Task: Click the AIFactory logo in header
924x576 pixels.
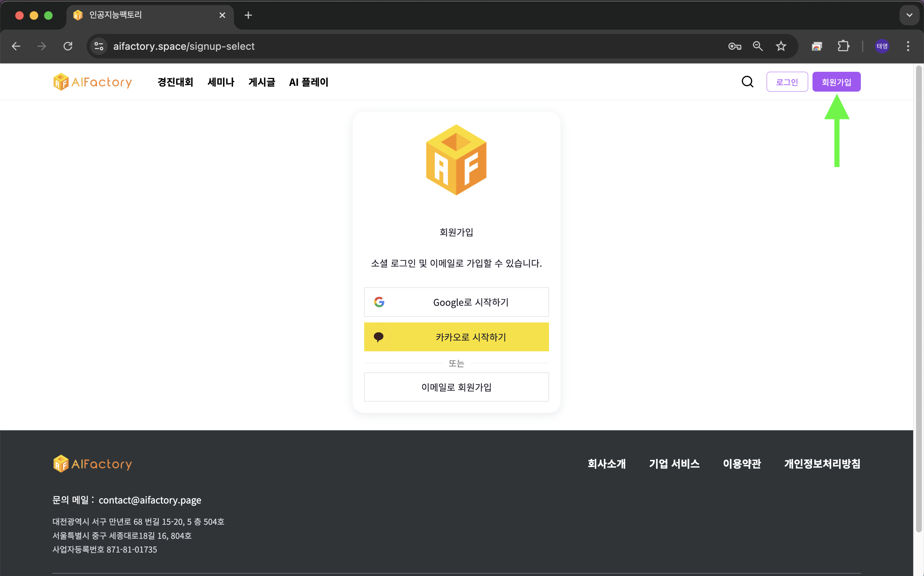Action: pyautogui.click(x=93, y=82)
